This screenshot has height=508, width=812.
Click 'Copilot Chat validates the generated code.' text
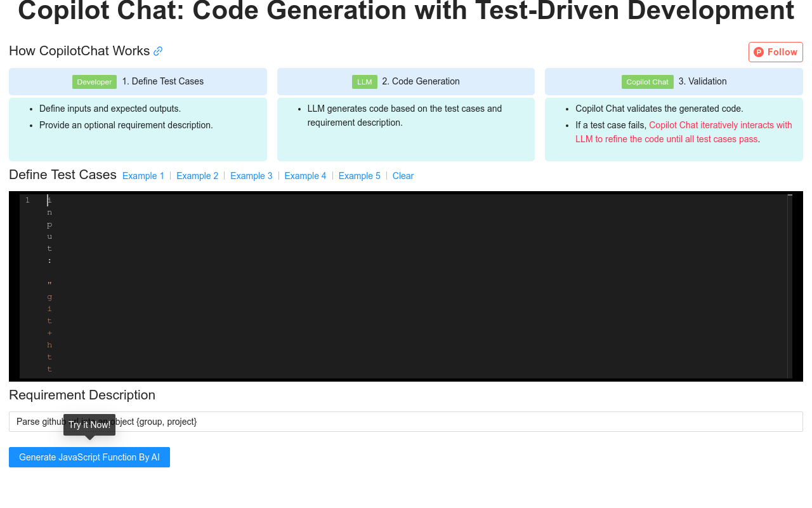(659, 109)
